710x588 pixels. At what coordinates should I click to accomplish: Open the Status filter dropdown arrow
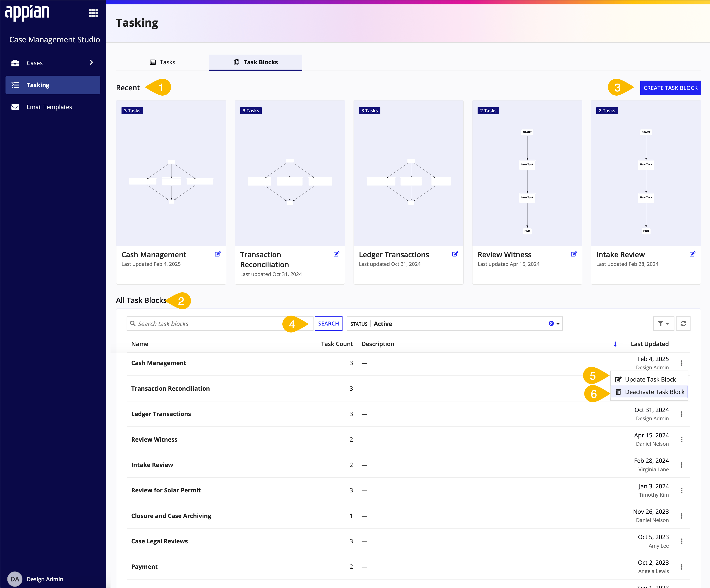click(558, 324)
